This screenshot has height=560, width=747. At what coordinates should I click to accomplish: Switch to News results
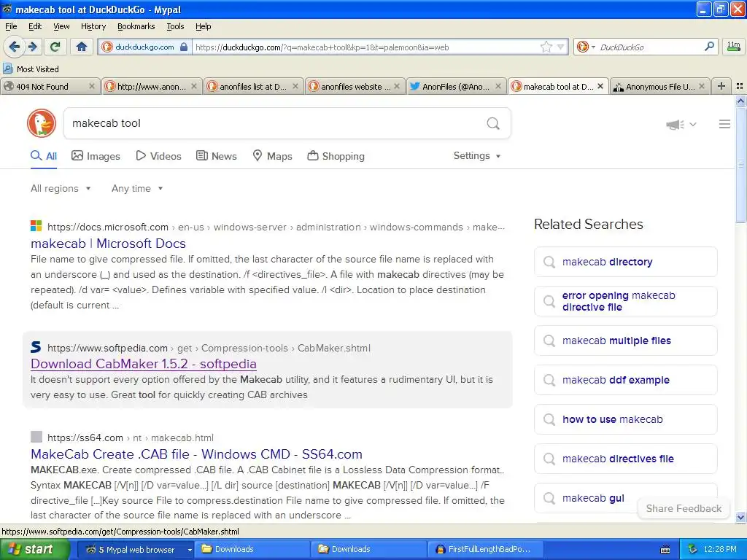(216, 156)
